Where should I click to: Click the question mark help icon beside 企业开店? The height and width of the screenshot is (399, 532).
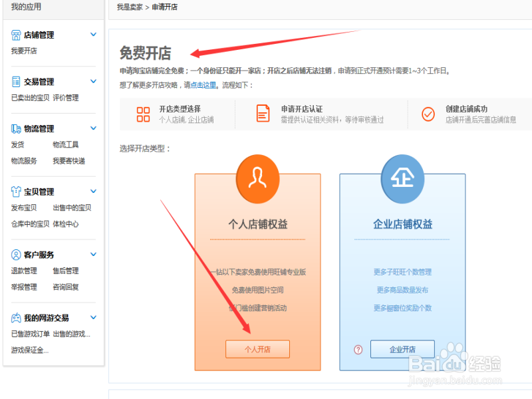coord(358,350)
